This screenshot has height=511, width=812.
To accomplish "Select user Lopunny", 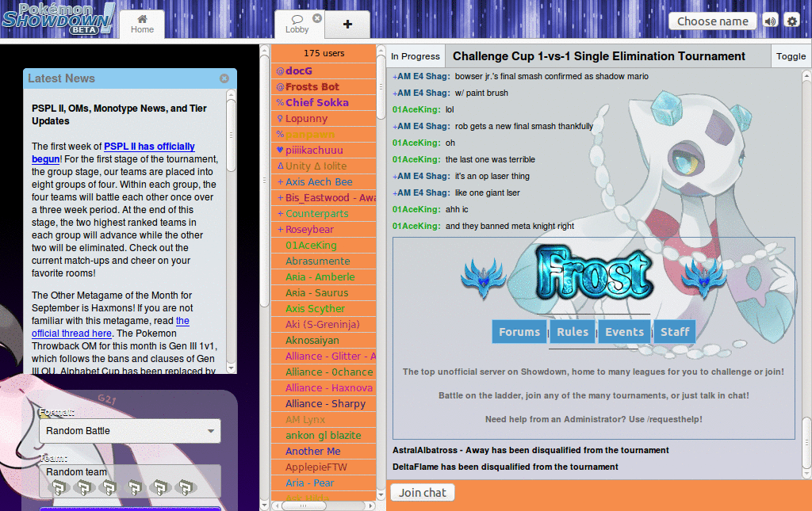I will (324, 118).
